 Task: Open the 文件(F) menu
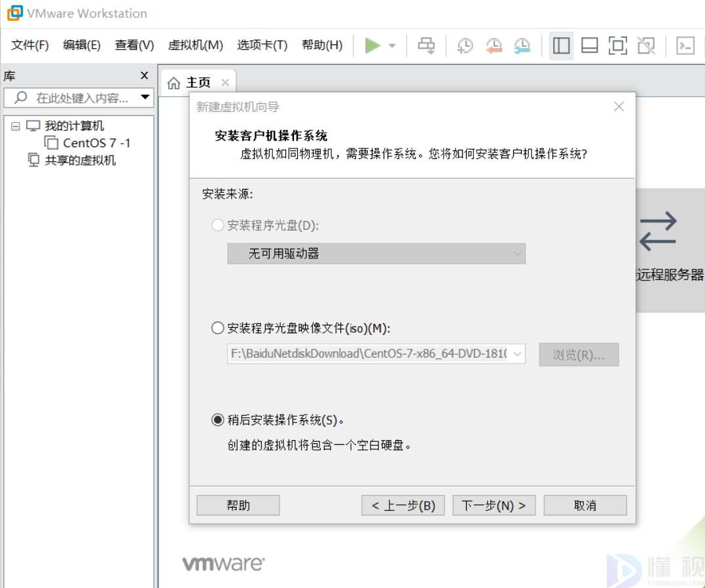pos(30,45)
